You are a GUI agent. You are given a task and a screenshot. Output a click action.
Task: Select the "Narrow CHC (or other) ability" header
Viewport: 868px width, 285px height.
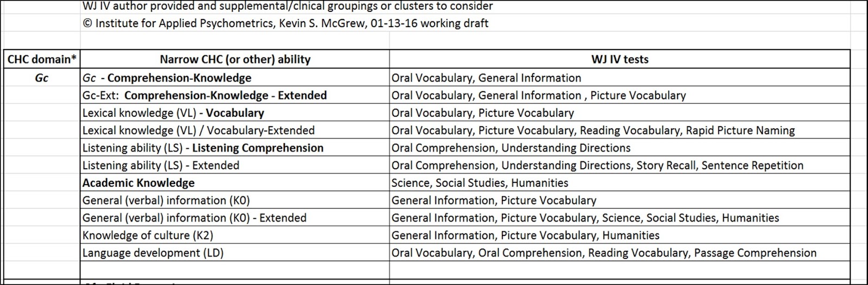(235, 59)
